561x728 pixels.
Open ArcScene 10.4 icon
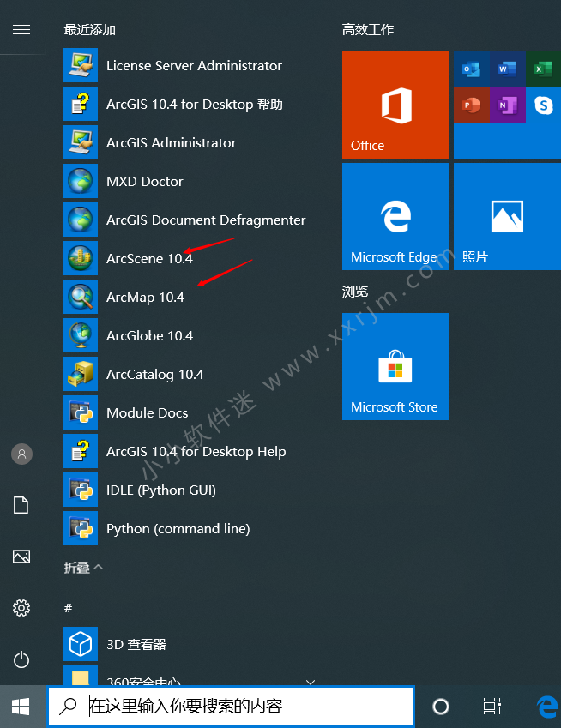81,258
